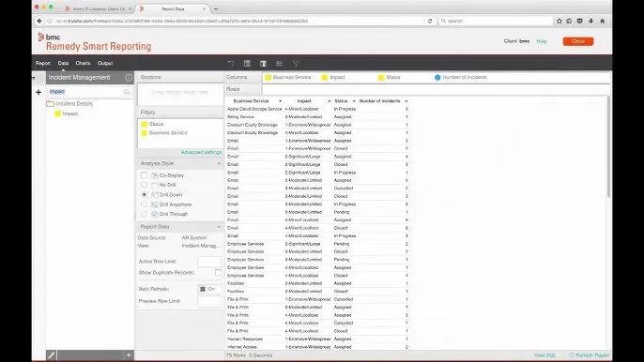The height and width of the screenshot is (362, 644).
Task: Click the View SQL link
Action: coord(544,355)
